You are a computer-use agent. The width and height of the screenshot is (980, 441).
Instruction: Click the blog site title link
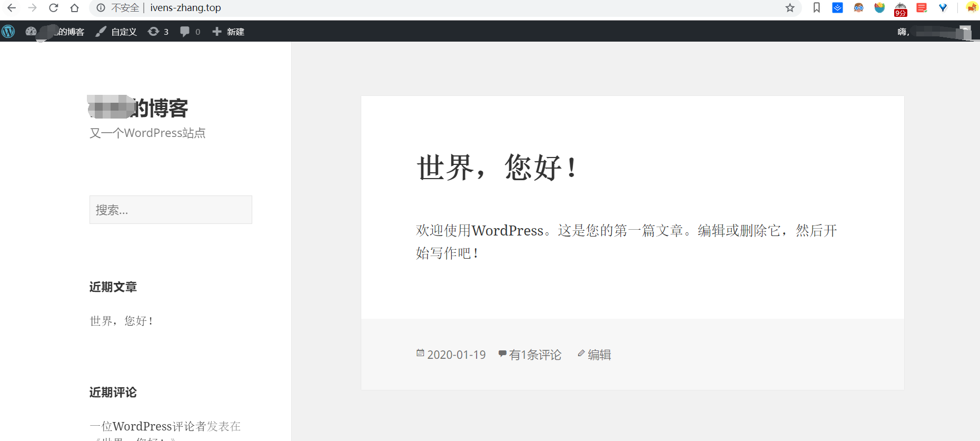point(138,108)
